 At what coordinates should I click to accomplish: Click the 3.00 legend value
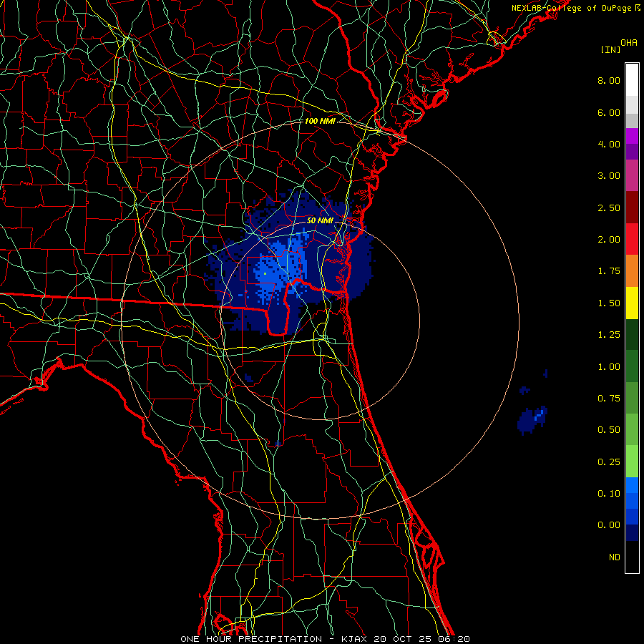click(609, 176)
